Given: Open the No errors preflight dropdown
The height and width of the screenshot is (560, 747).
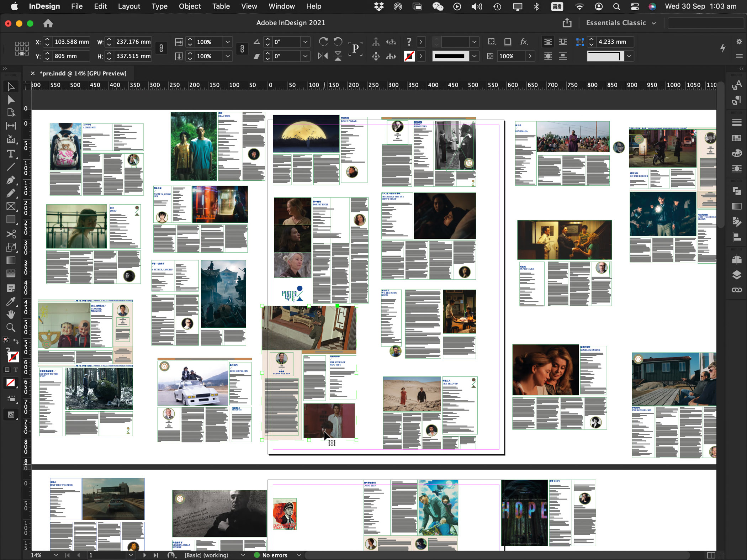Looking at the screenshot, I should click(x=299, y=555).
